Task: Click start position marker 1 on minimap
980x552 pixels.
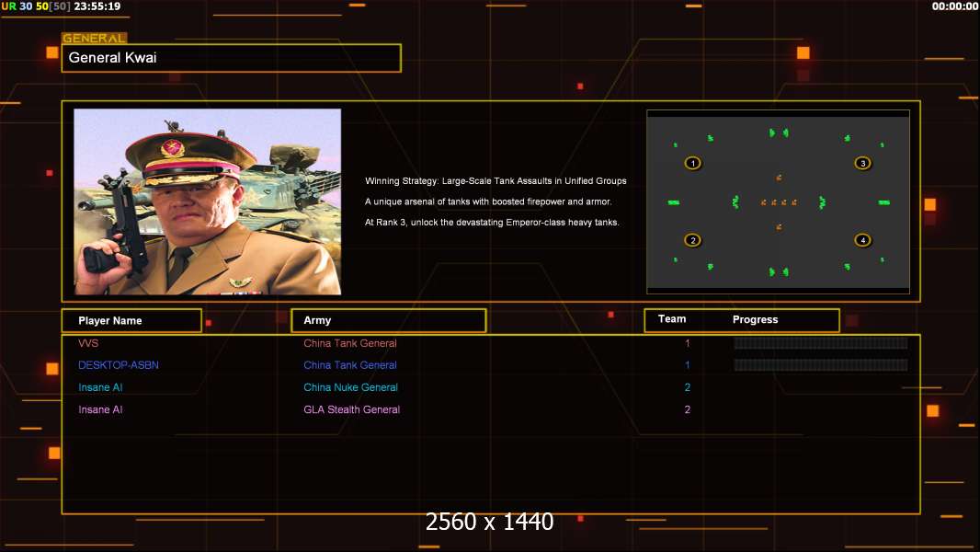Action: [x=692, y=163]
